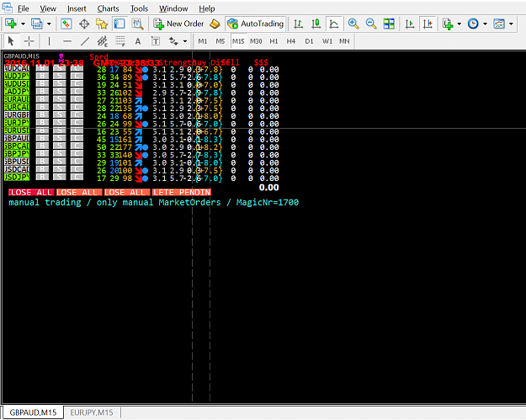526x420 pixels.
Task: Toggle the Market Watch window icon
Action: [66, 24]
